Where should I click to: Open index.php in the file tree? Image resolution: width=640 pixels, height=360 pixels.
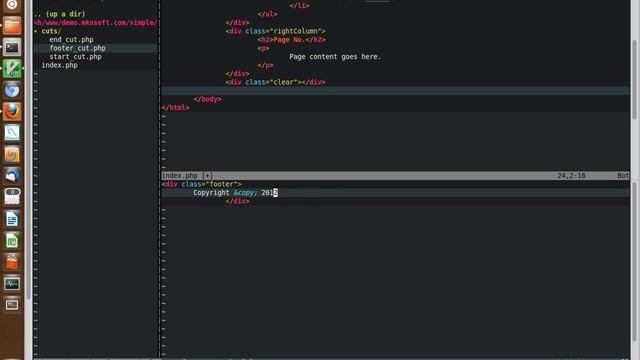(x=60, y=65)
